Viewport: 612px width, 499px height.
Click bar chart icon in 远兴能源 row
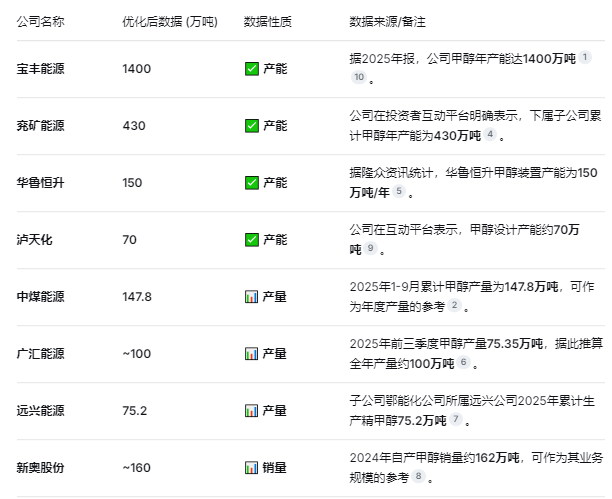coord(251,411)
